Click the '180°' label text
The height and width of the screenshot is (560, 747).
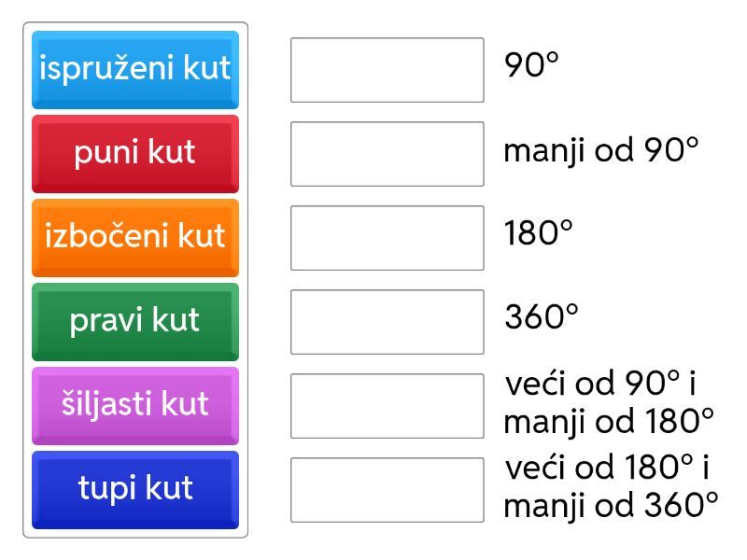pos(538,233)
